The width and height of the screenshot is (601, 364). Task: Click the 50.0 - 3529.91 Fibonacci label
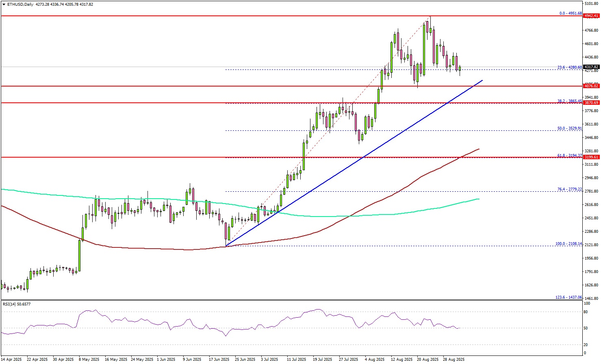coord(569,128)
